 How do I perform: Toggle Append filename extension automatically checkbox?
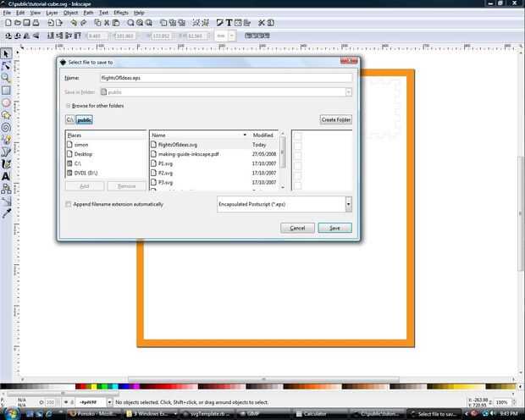(69, 204)
